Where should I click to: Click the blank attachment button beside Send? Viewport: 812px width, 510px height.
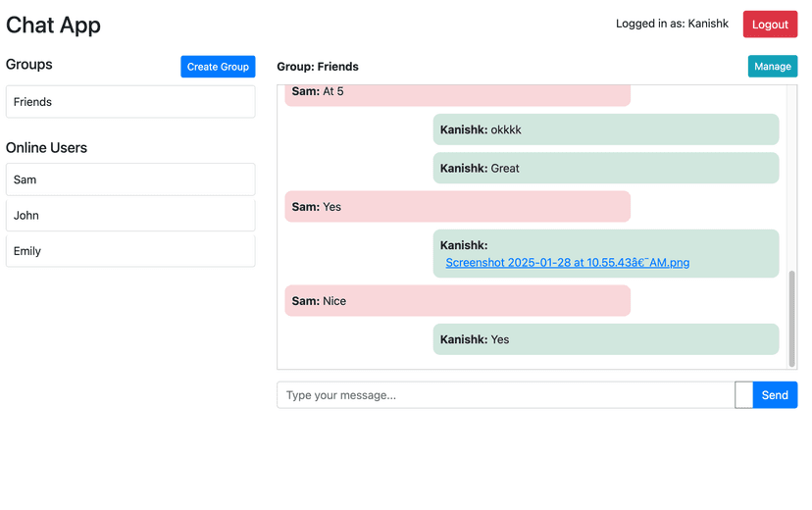pos(743,395)
